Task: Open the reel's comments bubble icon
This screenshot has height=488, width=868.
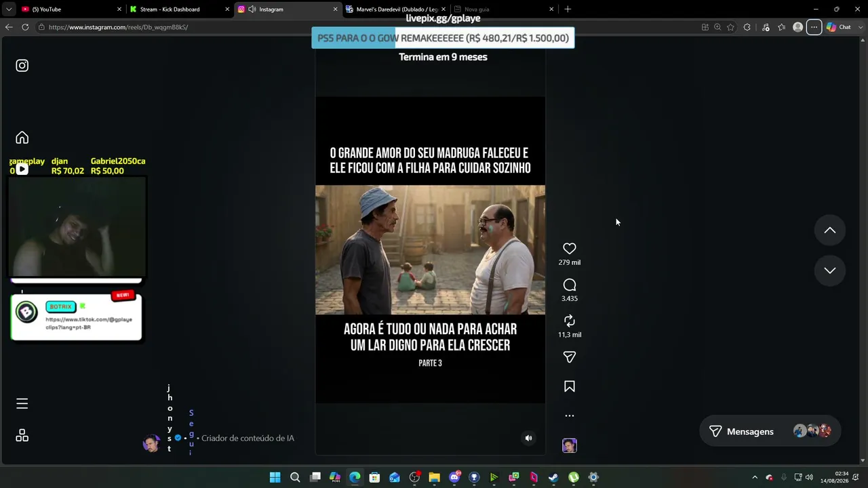Action: 570,285
